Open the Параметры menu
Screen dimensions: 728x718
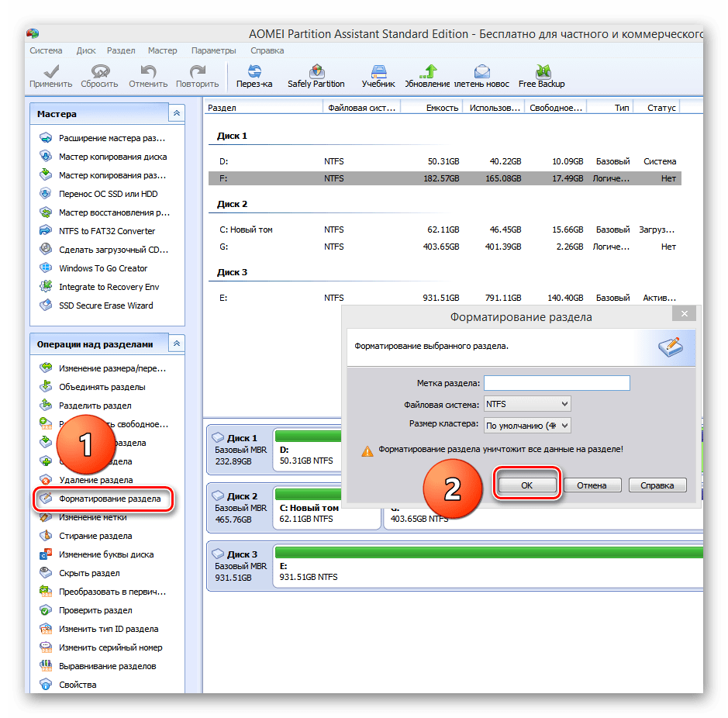click(x=213, y=50)
